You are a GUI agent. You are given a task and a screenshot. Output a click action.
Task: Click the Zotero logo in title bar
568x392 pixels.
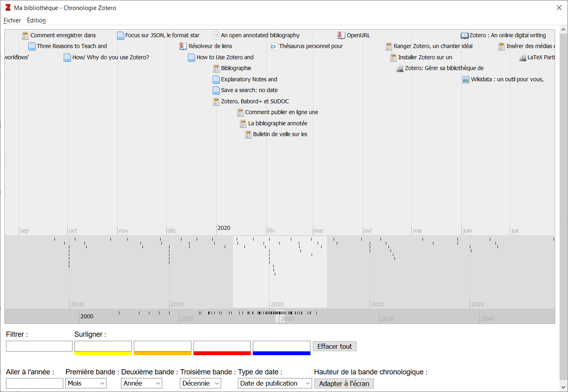coord(8,8)
